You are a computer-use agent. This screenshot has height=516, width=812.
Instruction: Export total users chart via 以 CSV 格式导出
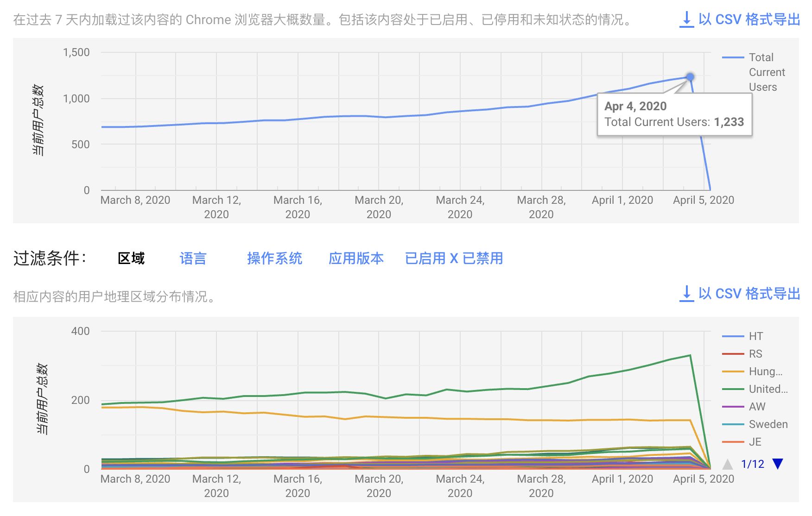[749, 19]
